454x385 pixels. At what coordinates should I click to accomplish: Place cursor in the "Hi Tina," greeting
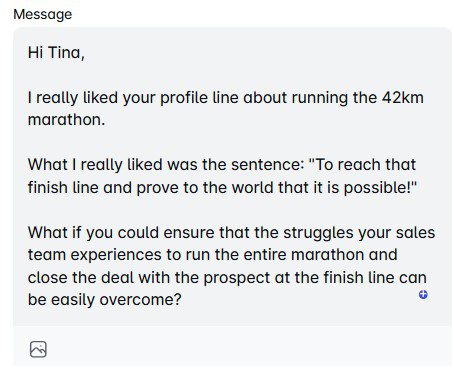point(56,53)
